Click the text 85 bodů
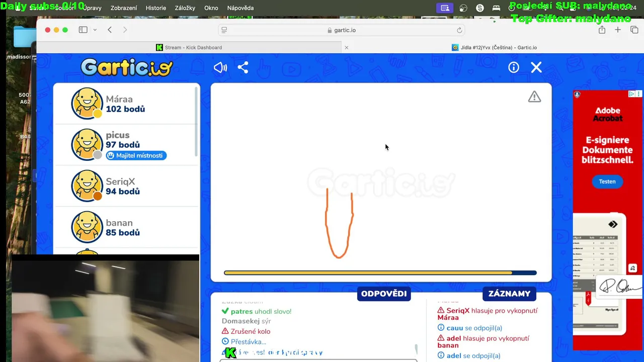Screen dimensions: 644x362 [x=123, y=233]
